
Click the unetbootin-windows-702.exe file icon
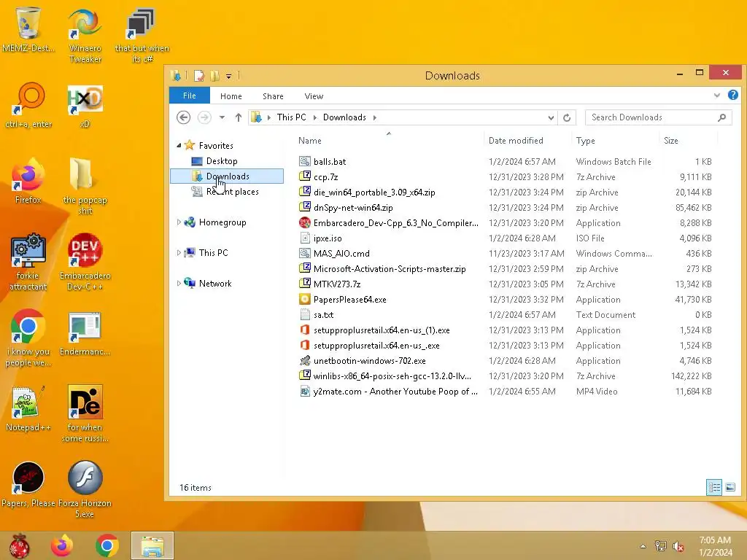[x=305, y=360]
